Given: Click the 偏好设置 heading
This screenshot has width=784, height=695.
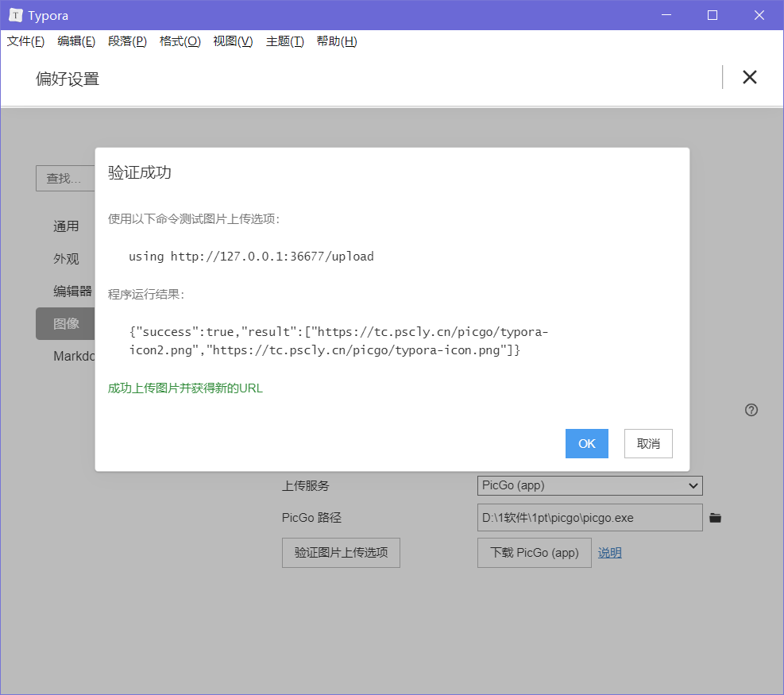Looking at the screenshot, I should tap(68, 79).
